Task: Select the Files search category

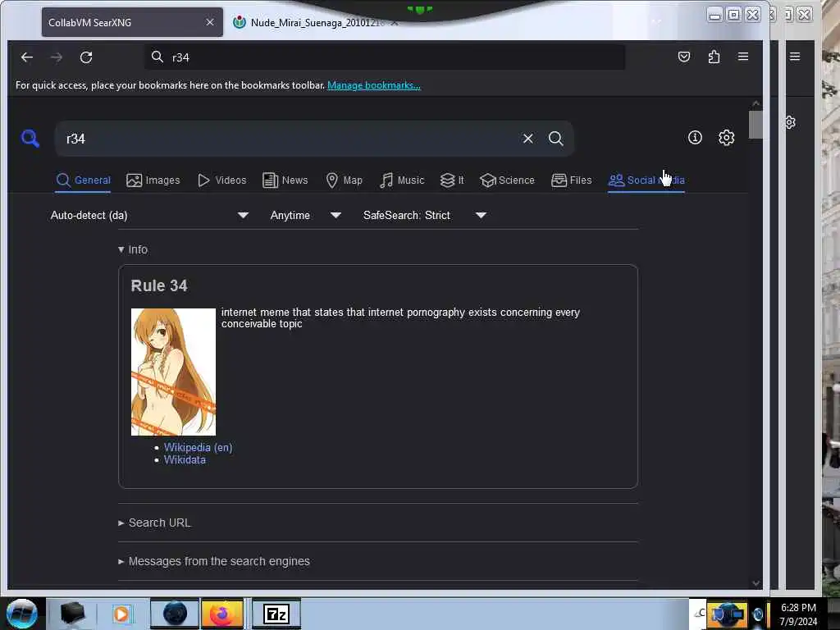Action: point(572,180)
